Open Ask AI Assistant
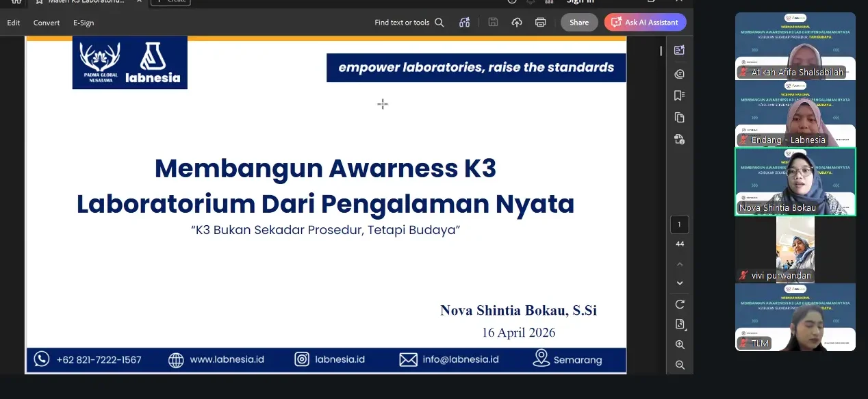Screen dimensions: 868x399 point(644,22)
